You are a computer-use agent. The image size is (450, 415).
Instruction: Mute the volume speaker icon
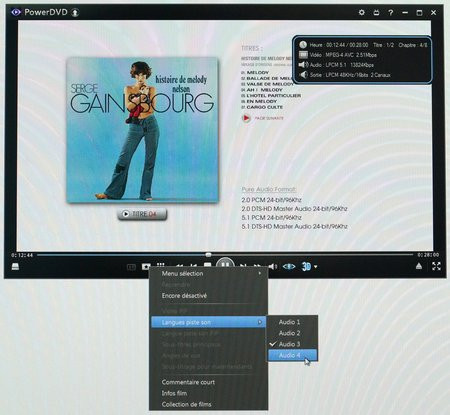pyautogui.click(x=273, y=266)
